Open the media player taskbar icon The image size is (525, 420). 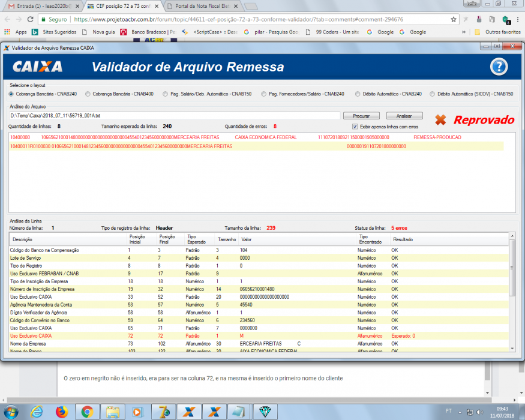(x=137, y=412)
